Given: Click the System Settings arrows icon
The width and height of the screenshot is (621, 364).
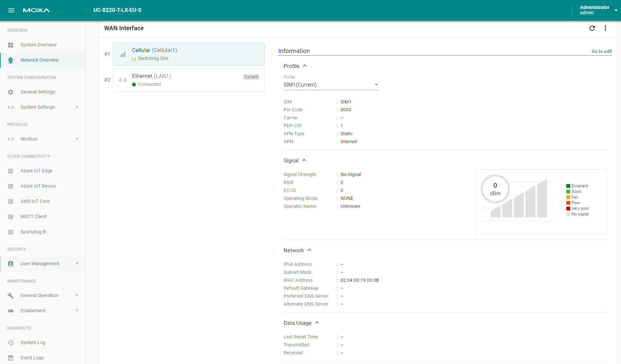Looking at the screenshot, I should [11, 107].
